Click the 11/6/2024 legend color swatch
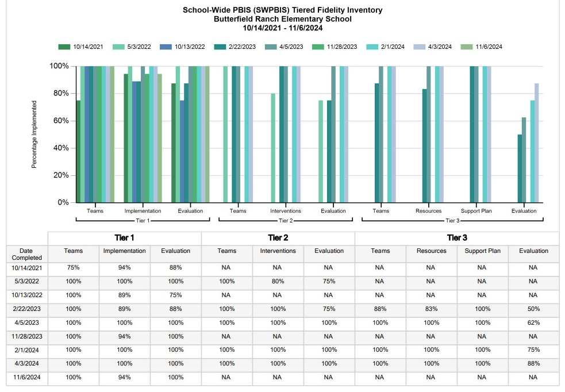Screen dimensions: 565x392 point(467,47)
